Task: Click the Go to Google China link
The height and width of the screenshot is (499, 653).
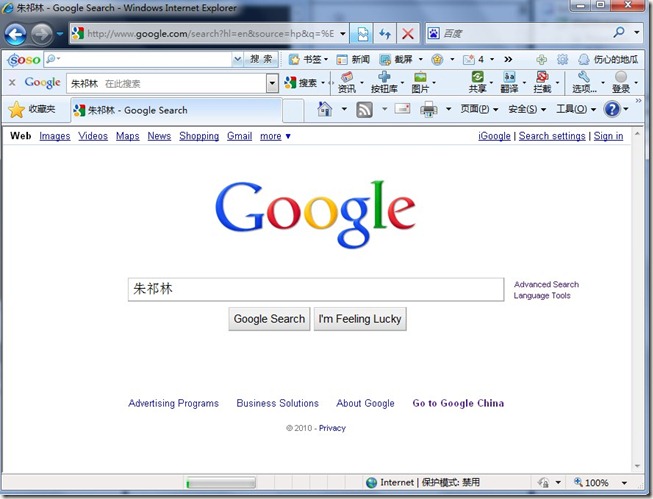Action: (x=458, y=403)
